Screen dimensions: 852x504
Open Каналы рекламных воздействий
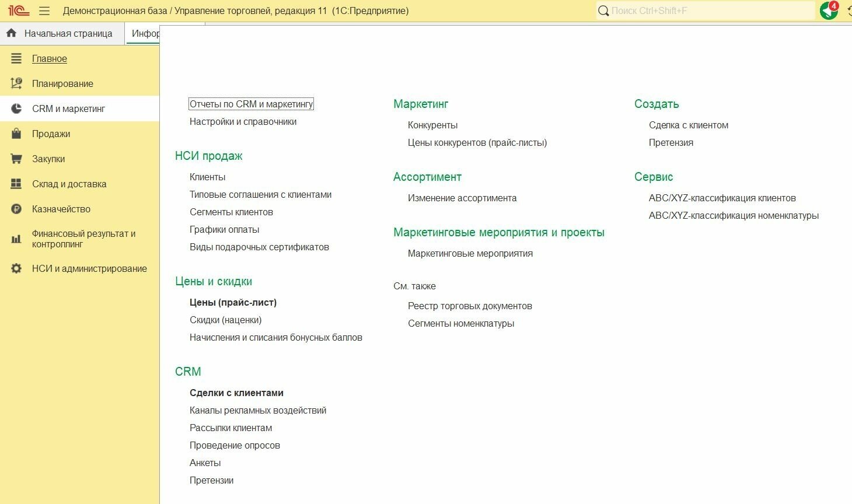coord(258,410)
